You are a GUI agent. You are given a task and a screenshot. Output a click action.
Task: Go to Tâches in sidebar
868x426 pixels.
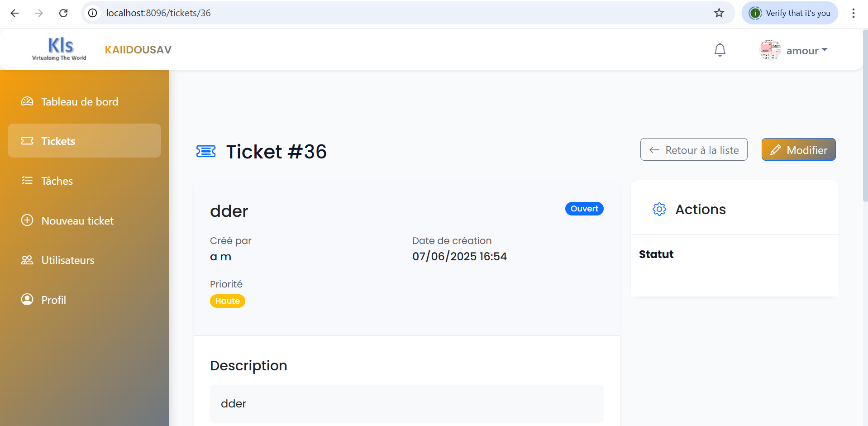[x=57, y=181]
